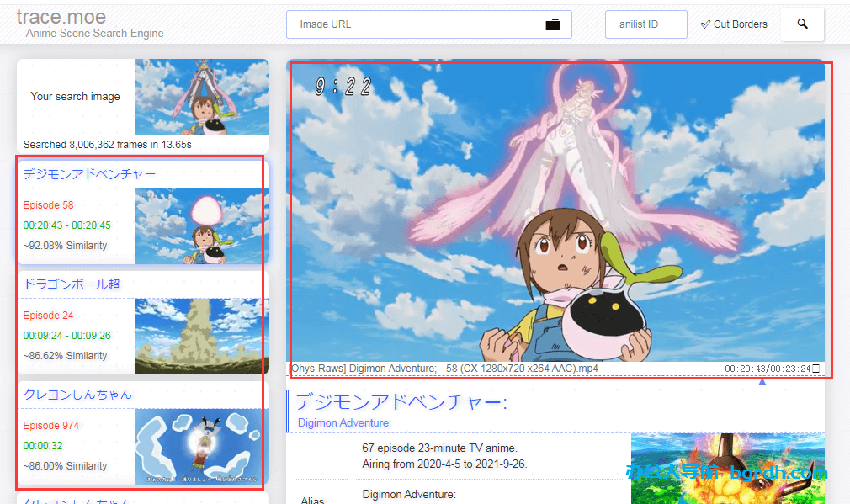Screen dimensions: 850x504
Task: Click the video time 00:20:43/00:23:24 display
Action: (766, 369)
